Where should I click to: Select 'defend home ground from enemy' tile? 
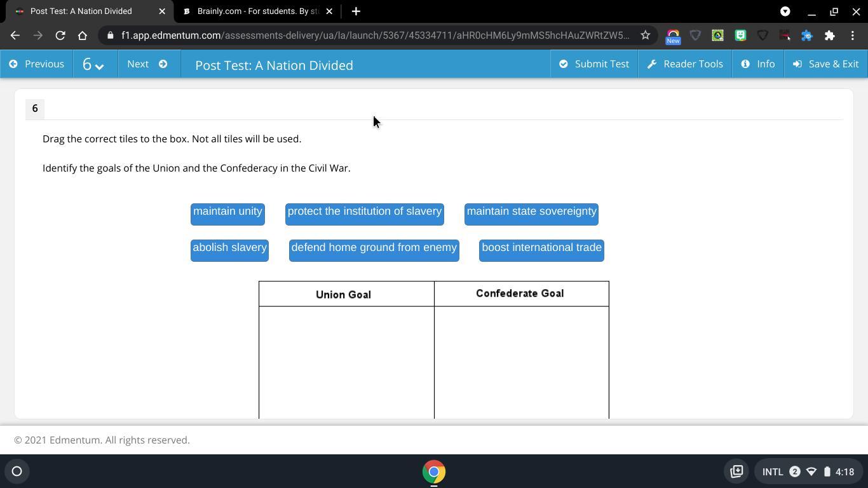tap(374, 250)
